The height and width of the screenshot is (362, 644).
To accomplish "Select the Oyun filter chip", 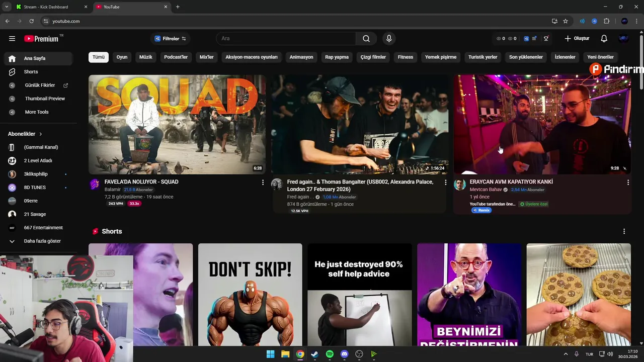I will [122, 57].
